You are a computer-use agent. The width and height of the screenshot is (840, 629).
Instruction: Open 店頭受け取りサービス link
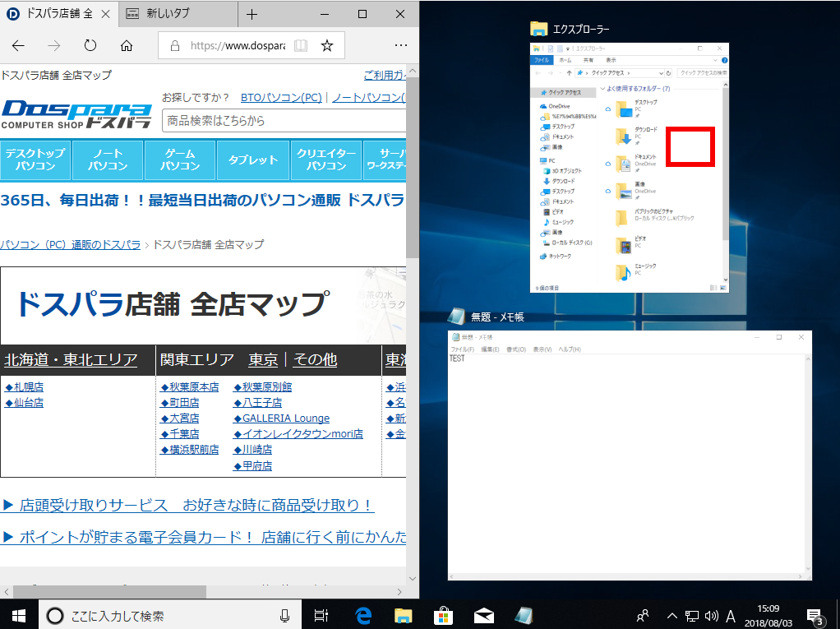tap(188, 505)
